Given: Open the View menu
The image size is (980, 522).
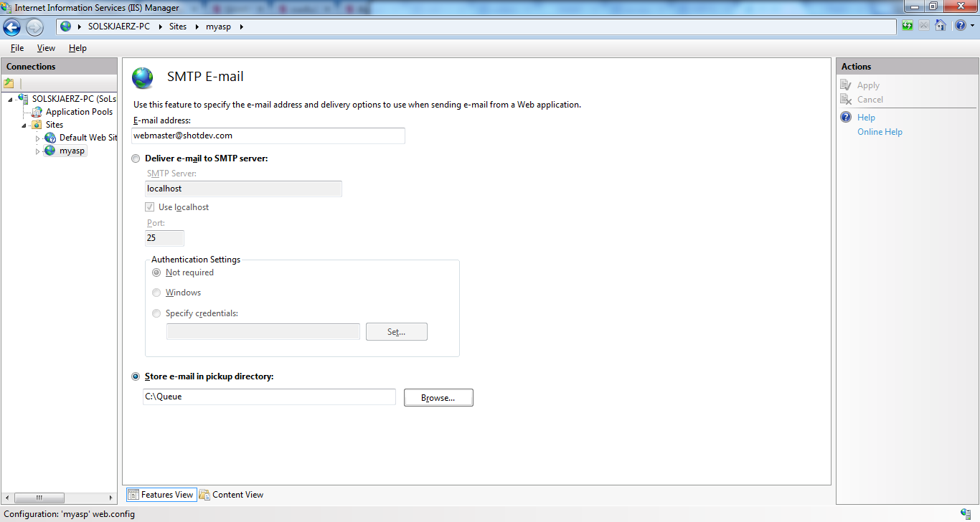Looking at the screenshot, I should 46,48.
